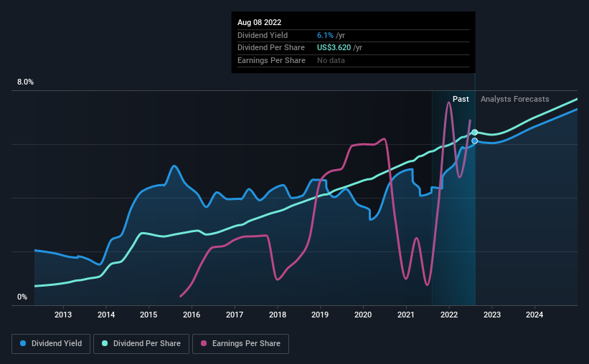The width and height of the screenshot is (589, 364).
Task: Select the 2013 year axis label
Action: pos(63,315)
